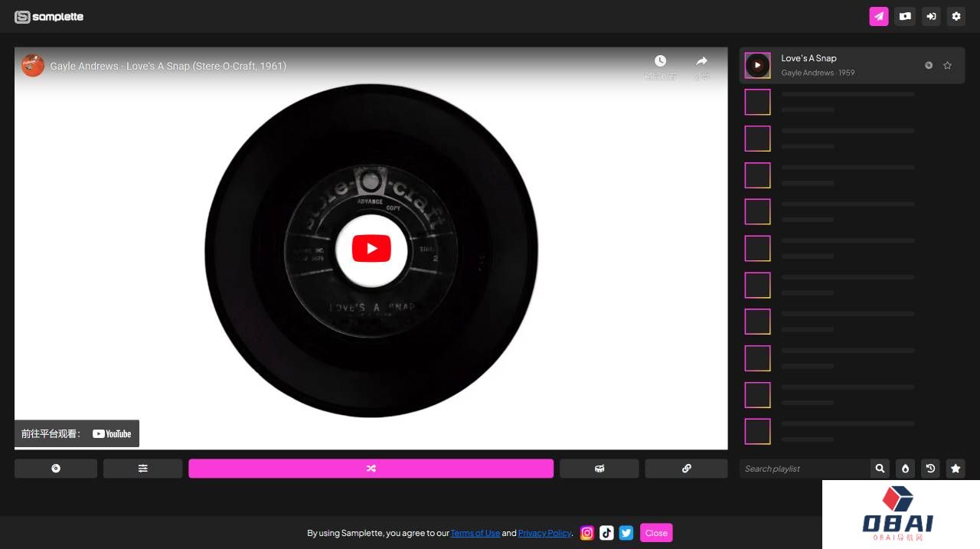Click the Samplette logo
The height and width of the screenshot is (549, 980).
tap(49, 17)
